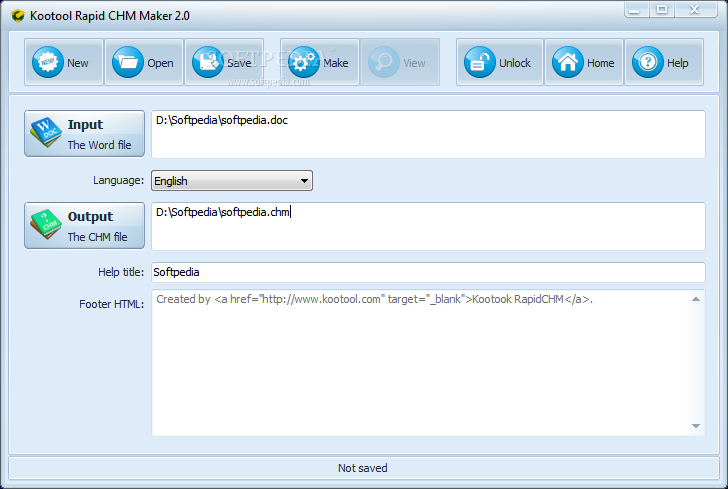Click the 'Help title:' label
Viewport: 728px width, 489px height.
(x=121, y=272)
